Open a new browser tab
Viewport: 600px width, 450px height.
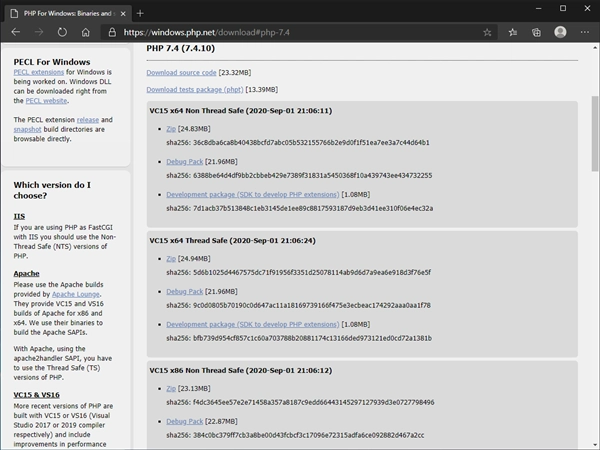point(140,13)
